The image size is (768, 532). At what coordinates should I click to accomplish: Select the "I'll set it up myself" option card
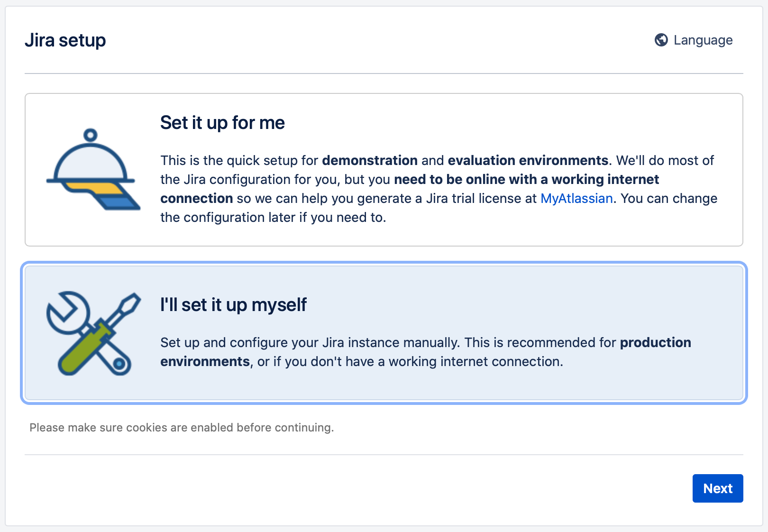click(384, 333)
